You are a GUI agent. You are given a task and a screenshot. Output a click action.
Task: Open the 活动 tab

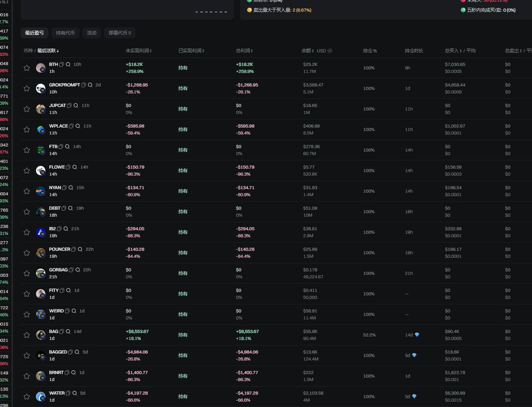(92, 33)
